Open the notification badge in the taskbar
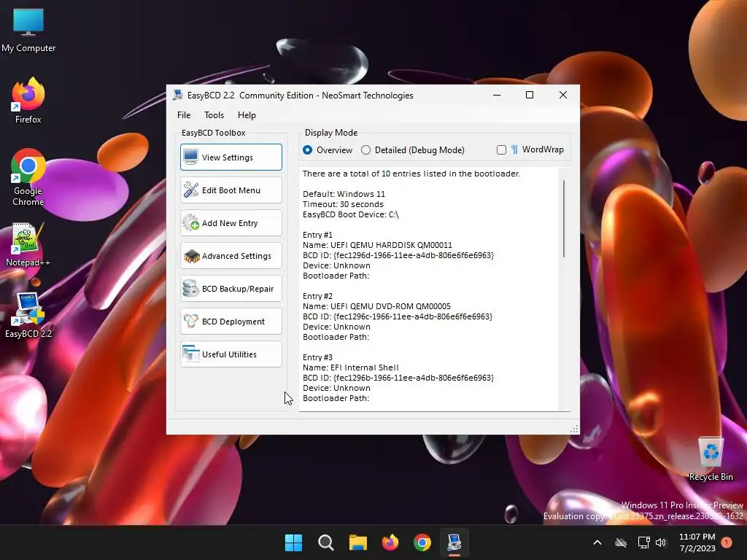747x560 pixels. [727, 542]
